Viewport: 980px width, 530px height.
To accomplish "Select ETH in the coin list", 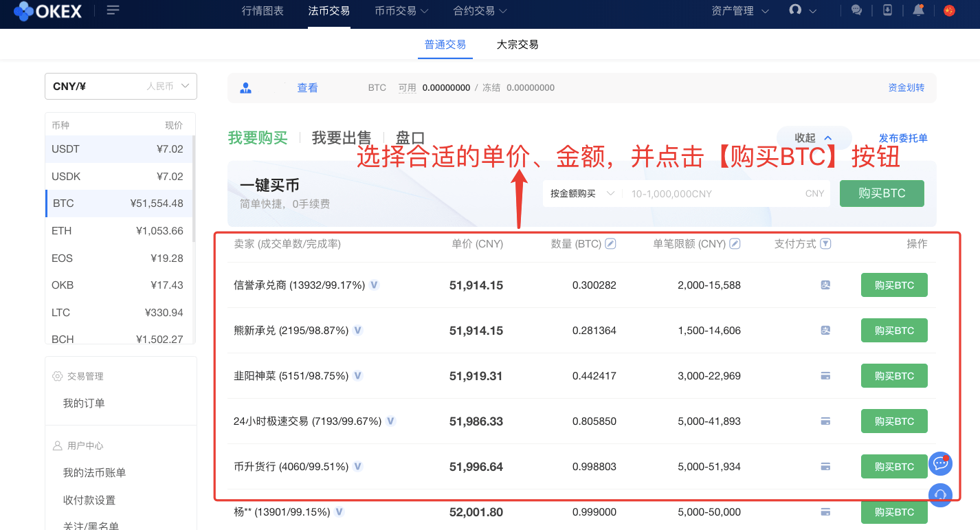I will pyautogui.click(x=120, y=231).
